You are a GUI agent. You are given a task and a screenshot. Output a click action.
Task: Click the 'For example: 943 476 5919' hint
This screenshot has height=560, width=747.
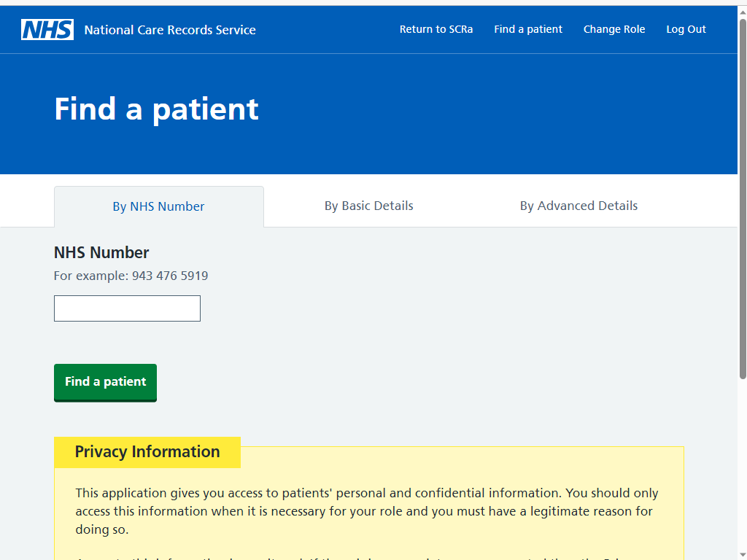(x=131, y=276)
